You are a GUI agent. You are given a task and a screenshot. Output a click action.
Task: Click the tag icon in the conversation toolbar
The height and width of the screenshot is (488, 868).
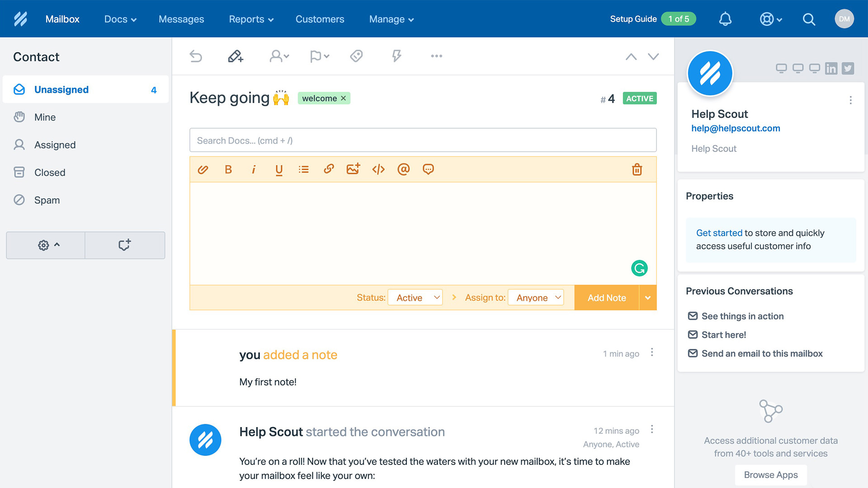356,56
